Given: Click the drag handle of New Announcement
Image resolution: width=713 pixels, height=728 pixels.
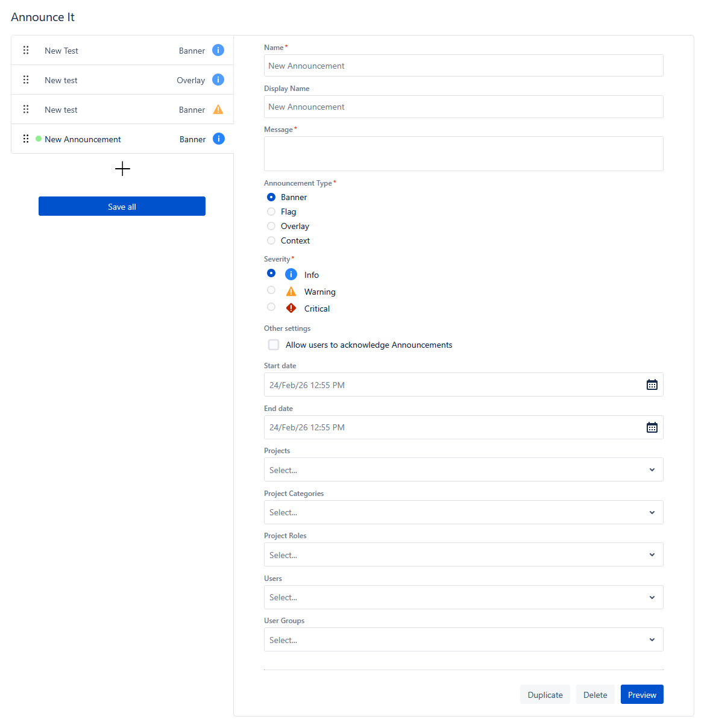Looking at the screenshot, I should pyautogui.click(x=26, y=139).
